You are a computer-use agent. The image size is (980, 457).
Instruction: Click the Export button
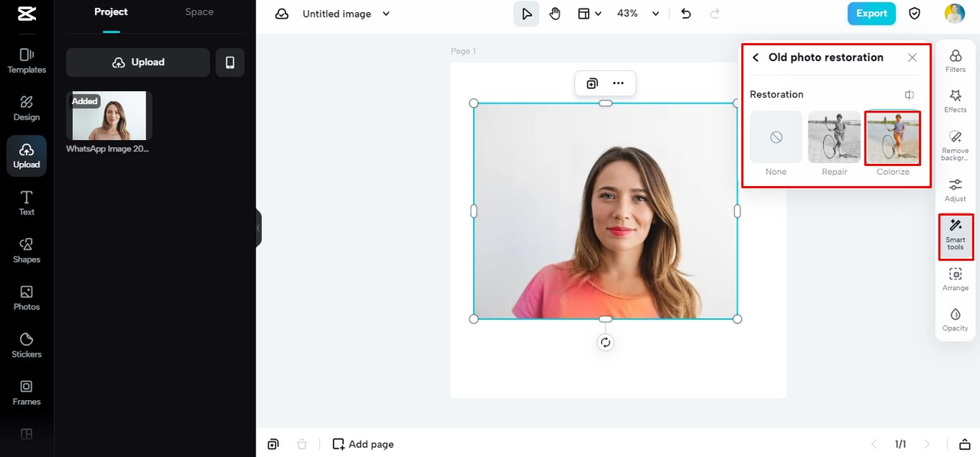pyautogui.click(x=871, y=14)
